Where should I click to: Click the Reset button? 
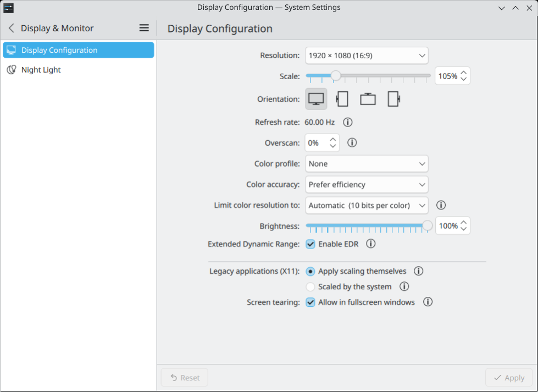pyautogui.click(x=184, y=378)
